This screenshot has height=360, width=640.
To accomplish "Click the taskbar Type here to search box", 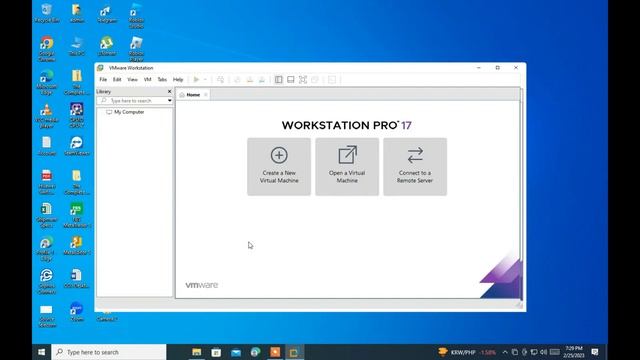I will (109, 352).
